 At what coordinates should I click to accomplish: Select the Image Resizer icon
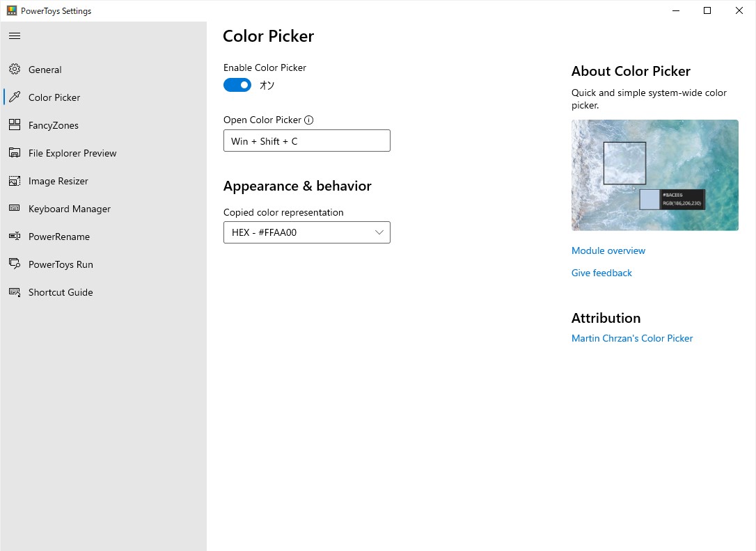tap(15, 181)
